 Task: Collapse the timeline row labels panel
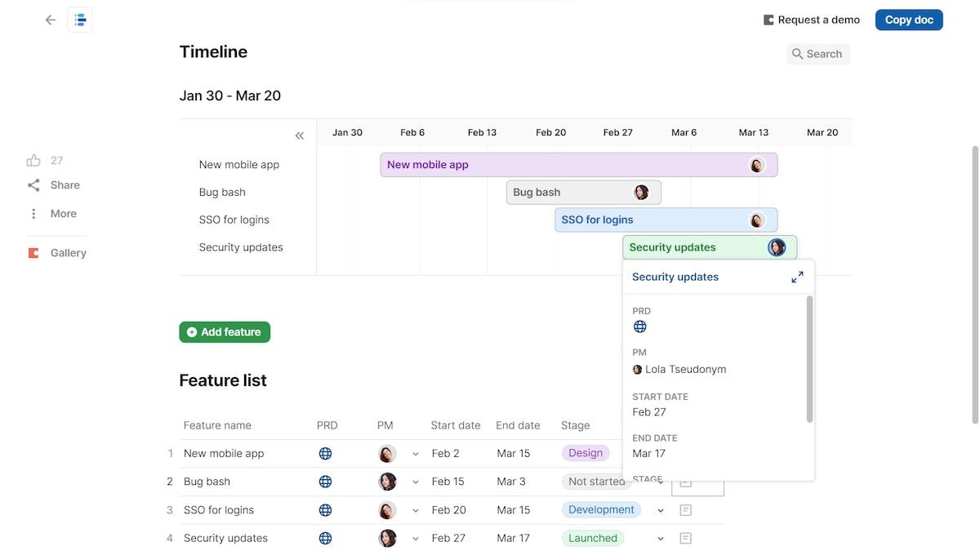(x=300, y=136)
